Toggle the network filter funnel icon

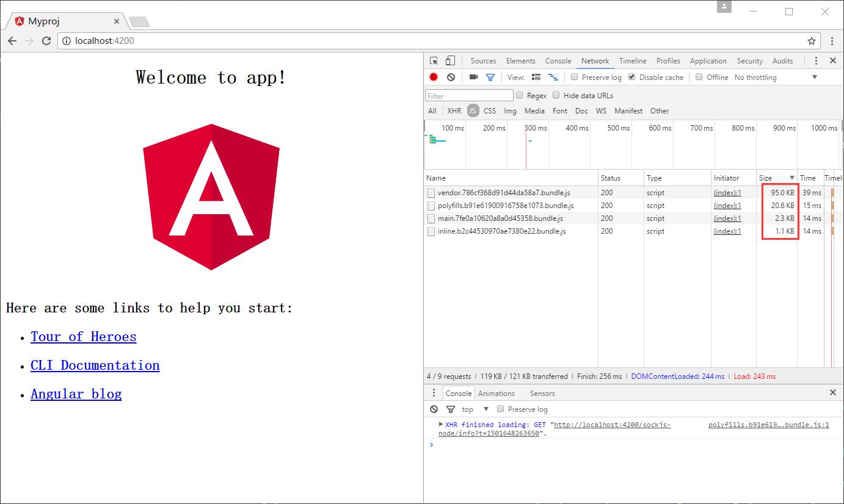490,77
